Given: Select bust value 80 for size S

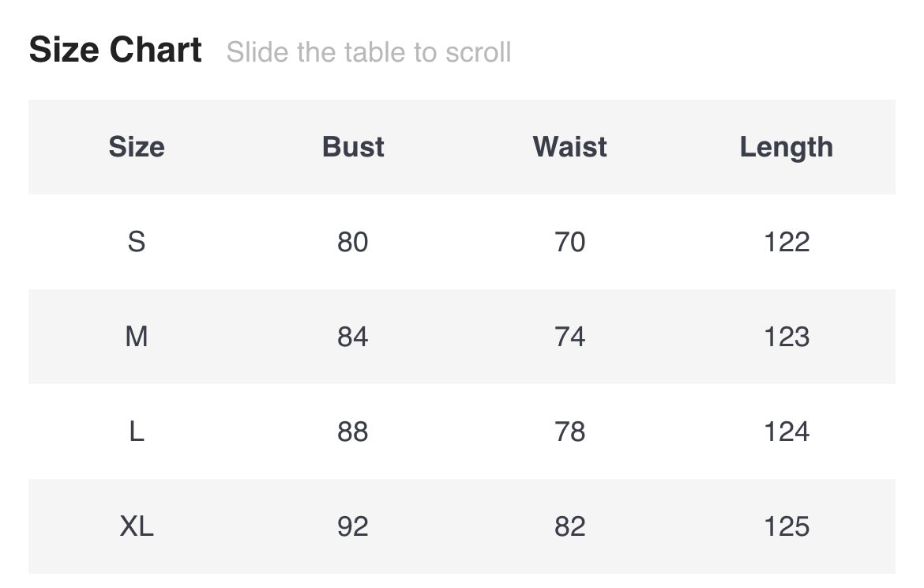Looking at the screenshot, I should pos(353,242).
